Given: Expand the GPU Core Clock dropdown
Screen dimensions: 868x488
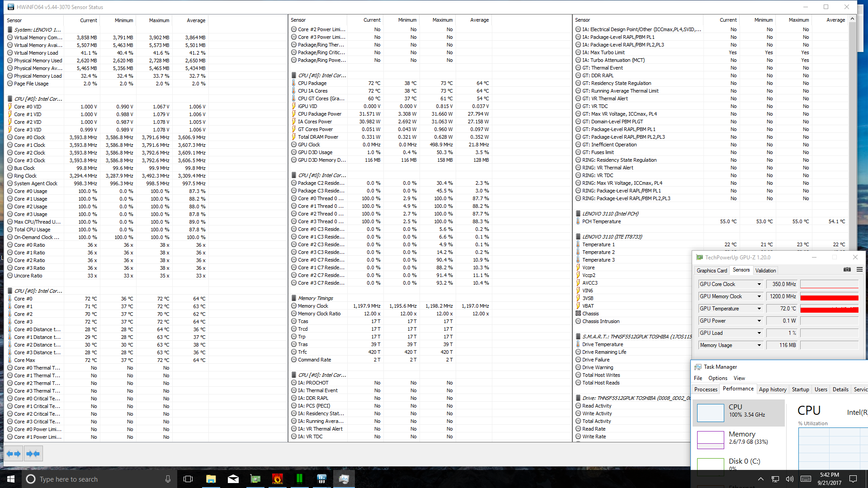Looking at the screenshot, I should (759, 284).
